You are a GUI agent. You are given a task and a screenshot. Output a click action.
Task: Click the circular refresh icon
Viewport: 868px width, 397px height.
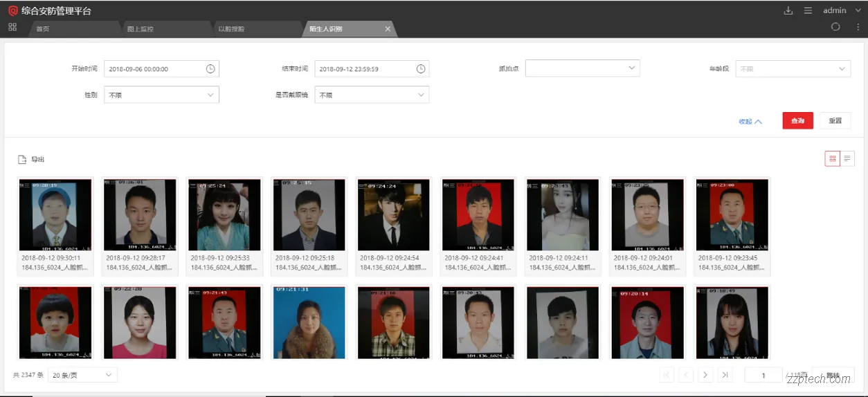click(x=835, y=27)
